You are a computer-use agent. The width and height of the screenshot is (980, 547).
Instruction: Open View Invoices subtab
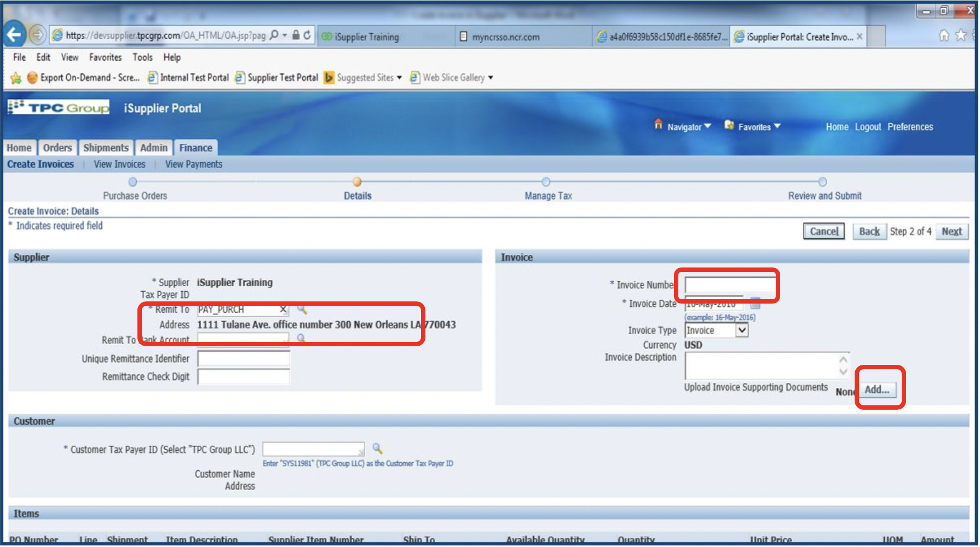(119, 164)
